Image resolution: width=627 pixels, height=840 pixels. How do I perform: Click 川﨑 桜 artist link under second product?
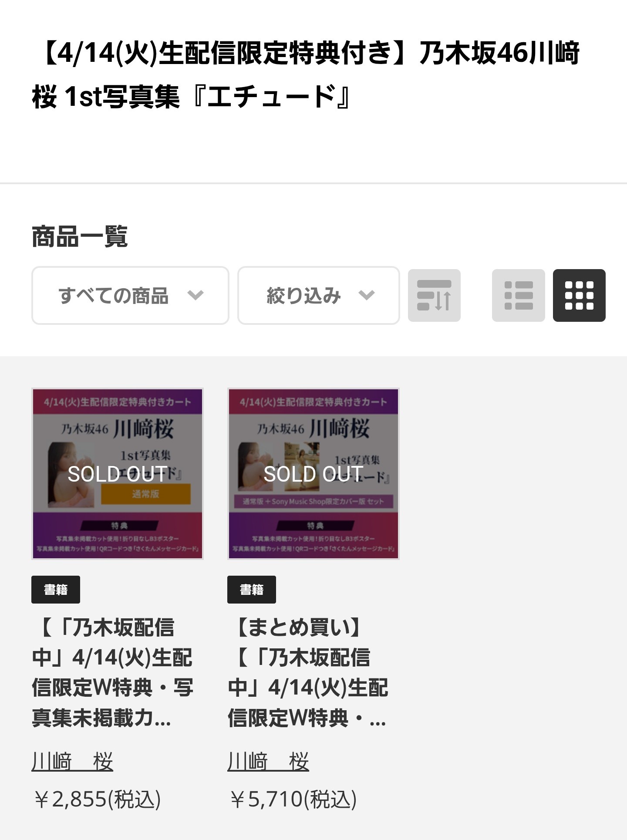268,762
